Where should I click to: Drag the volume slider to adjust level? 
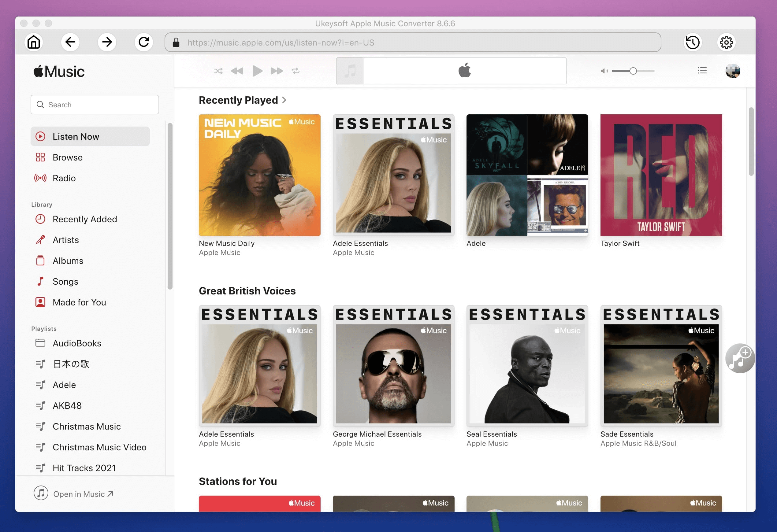coord(632,70)
